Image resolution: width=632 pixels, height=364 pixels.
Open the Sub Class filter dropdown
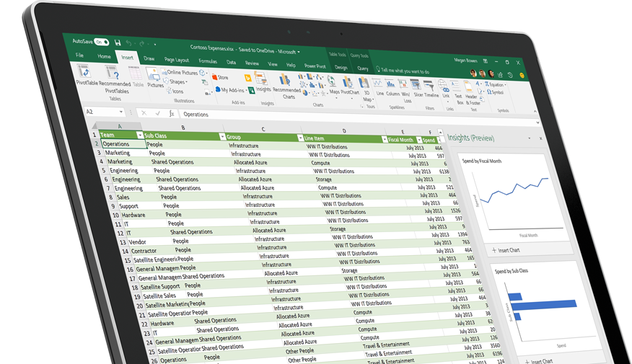tap(222, 136)
